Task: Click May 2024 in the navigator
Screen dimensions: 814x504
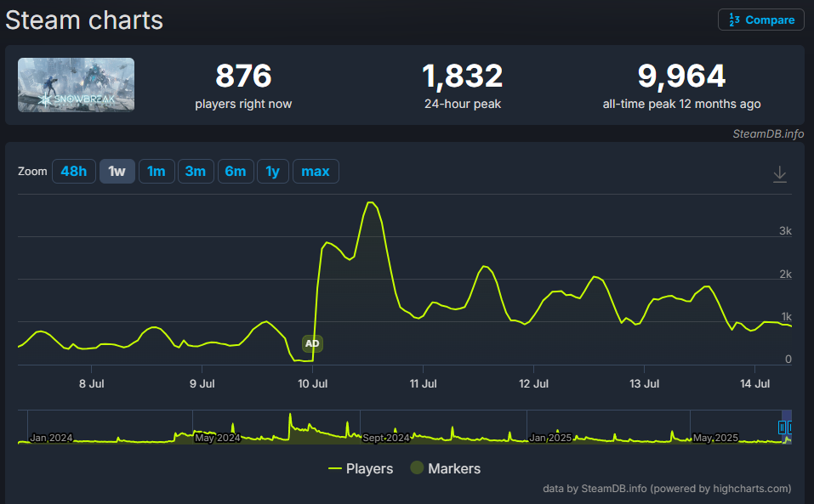Action: point(218,438)
